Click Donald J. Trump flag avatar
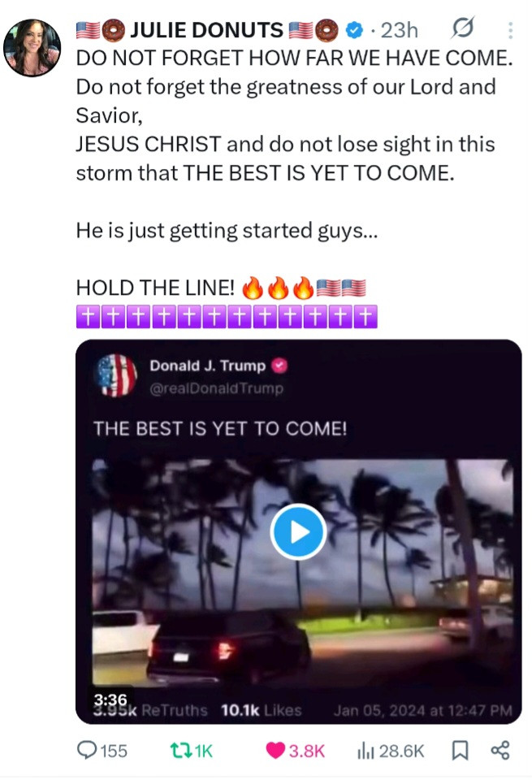This screenshot has width=532, height=780. 116,375
